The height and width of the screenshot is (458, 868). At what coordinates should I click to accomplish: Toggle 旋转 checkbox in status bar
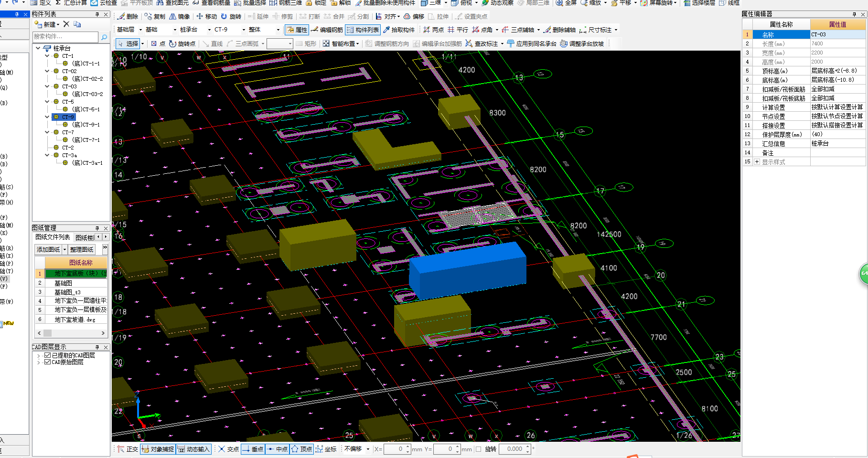[x=478, y=449]
